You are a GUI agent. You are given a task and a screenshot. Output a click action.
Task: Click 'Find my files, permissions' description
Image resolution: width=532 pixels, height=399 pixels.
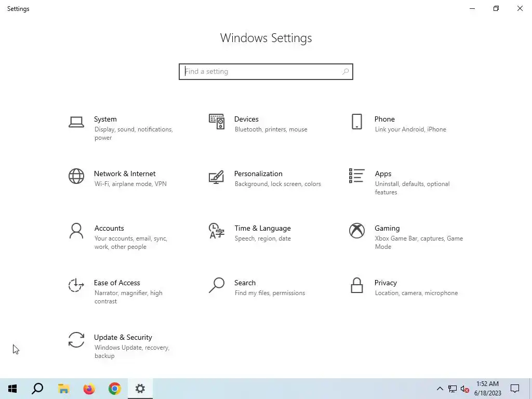[270, 293]
